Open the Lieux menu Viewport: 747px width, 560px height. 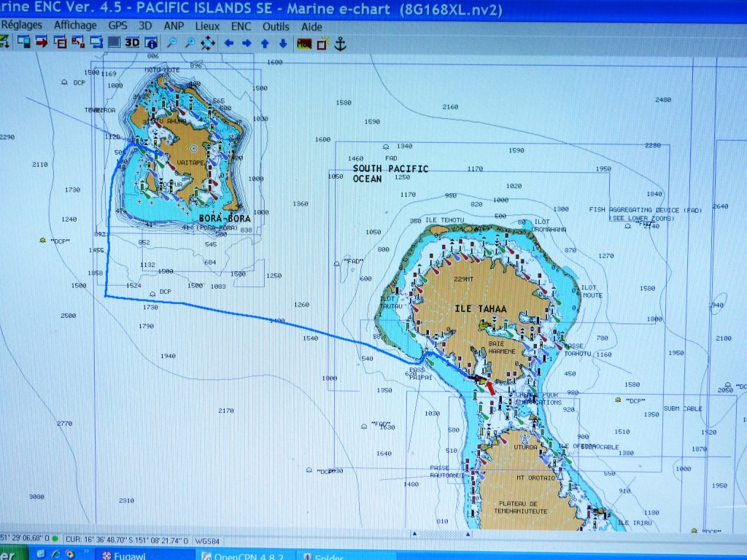[207, 26]
